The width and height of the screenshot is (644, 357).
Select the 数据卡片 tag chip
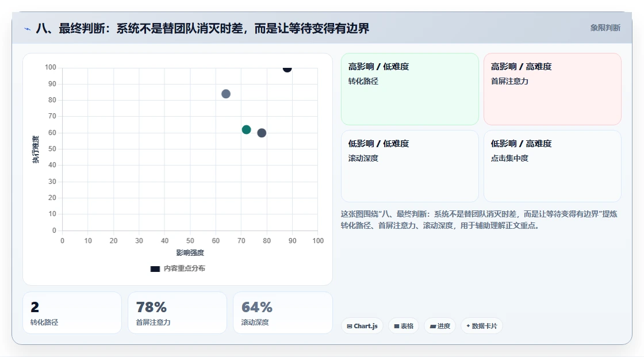point(482,326)
